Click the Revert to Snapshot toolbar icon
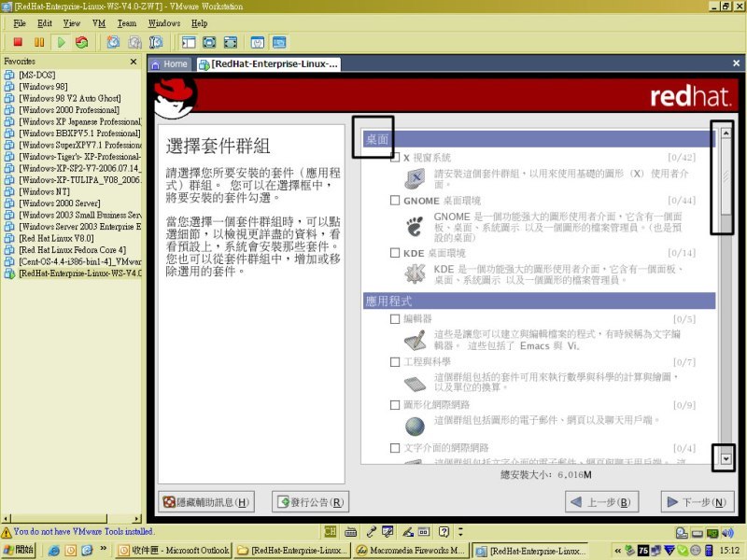 [134, 42]
